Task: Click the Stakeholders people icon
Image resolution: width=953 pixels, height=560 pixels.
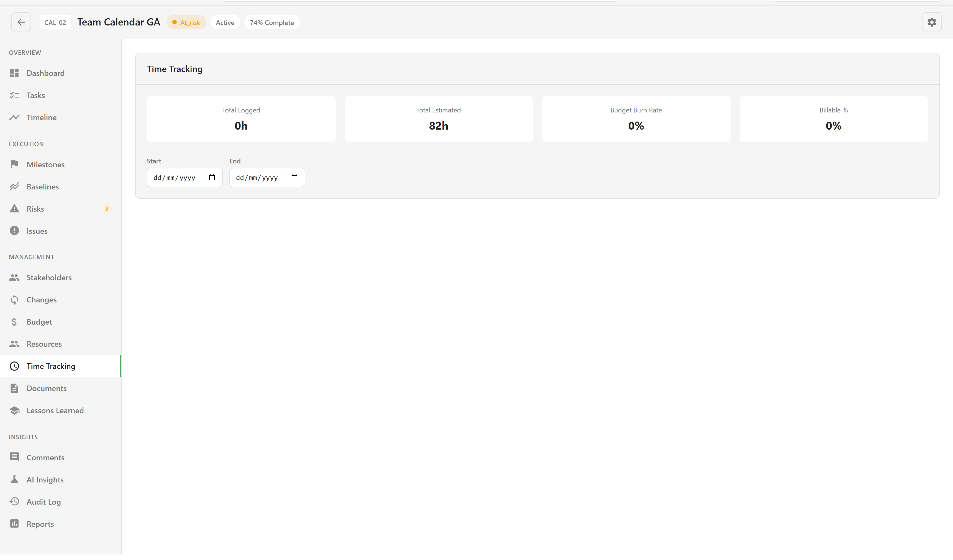Action: pyautogui.click(x=14, y=278)
